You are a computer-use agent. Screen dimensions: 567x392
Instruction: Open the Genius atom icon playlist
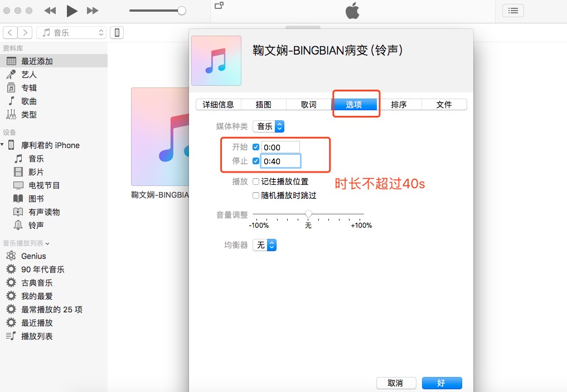tap(11, 256)
